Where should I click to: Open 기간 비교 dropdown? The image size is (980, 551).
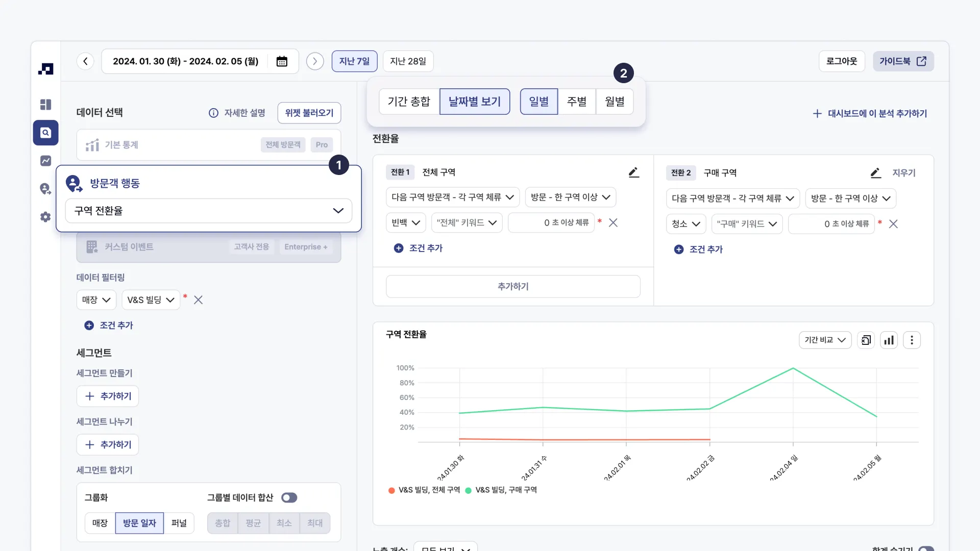[x=825, y=340]
